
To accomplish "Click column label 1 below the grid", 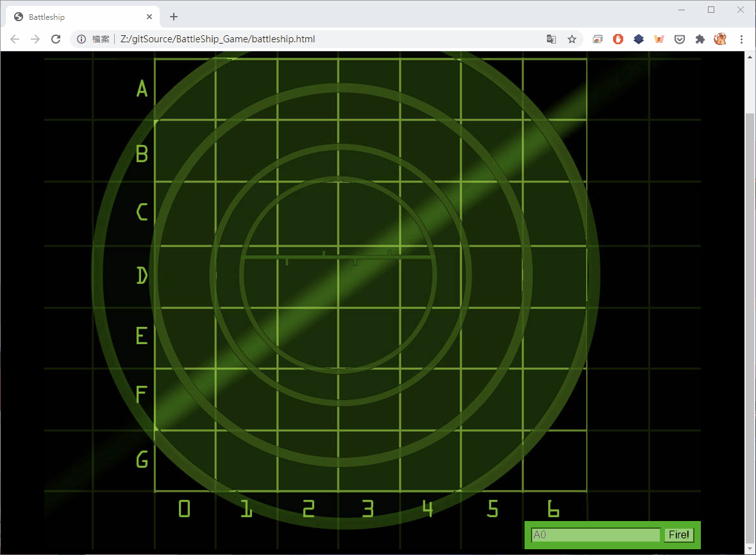I will pyautogui.click(x=246, y=508).
